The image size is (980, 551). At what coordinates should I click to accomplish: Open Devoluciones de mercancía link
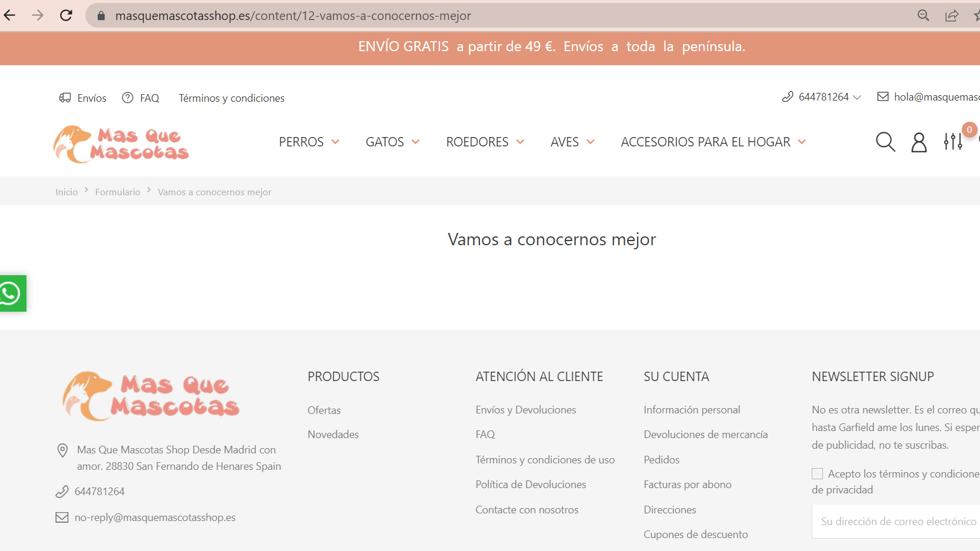pyautogui.click(x=706, y=435)
